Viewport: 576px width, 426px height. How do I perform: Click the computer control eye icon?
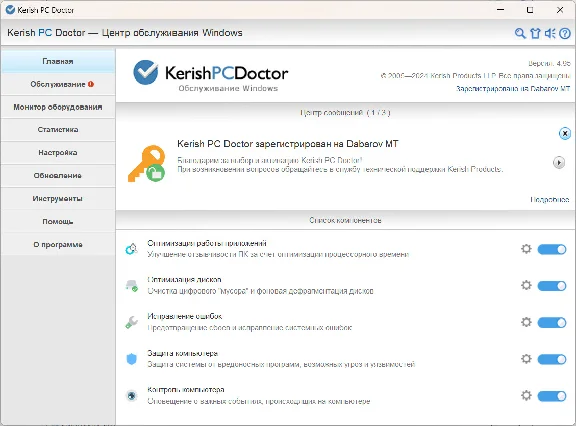[x=132, y=396]
